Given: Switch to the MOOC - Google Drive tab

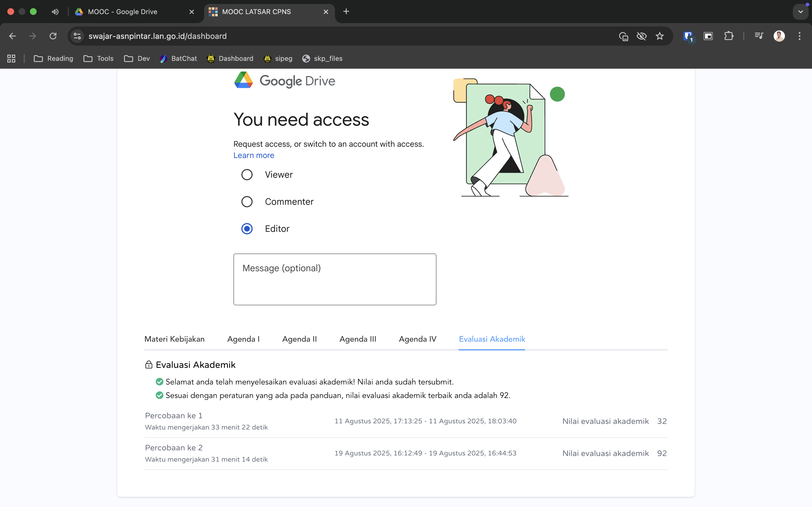Looking at the screenshot, I should 122,12.
